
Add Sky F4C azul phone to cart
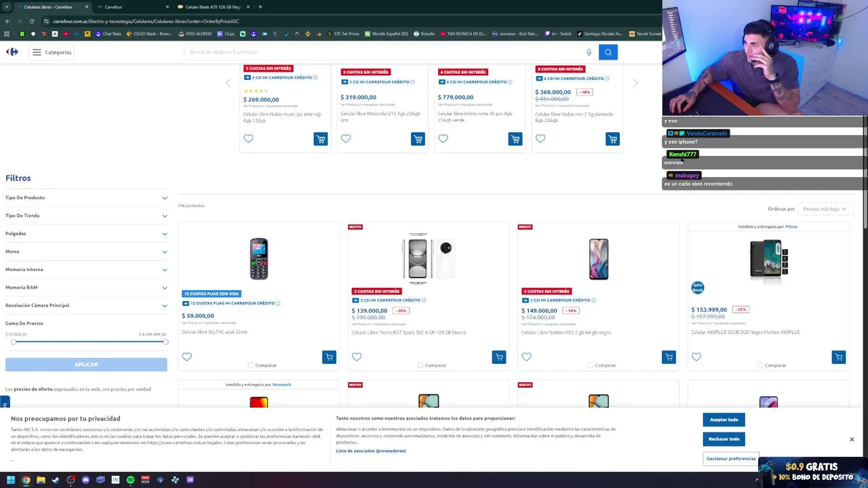(x=329, y=357)
